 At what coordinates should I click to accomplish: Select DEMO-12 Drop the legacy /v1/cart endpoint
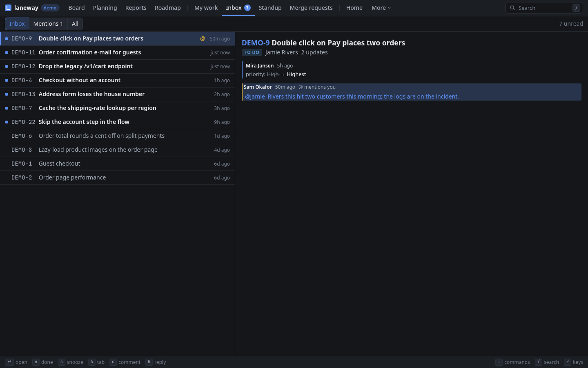tap(118, 66)
